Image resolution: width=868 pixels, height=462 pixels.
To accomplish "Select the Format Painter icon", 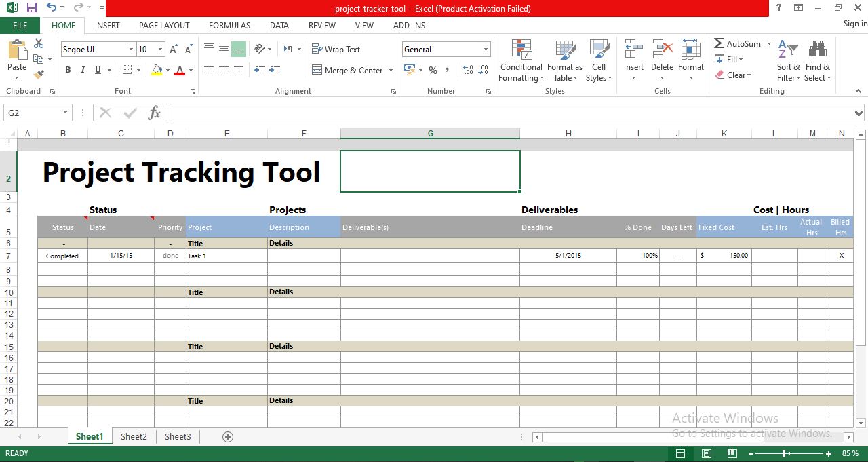I will [x=39, y=75].
